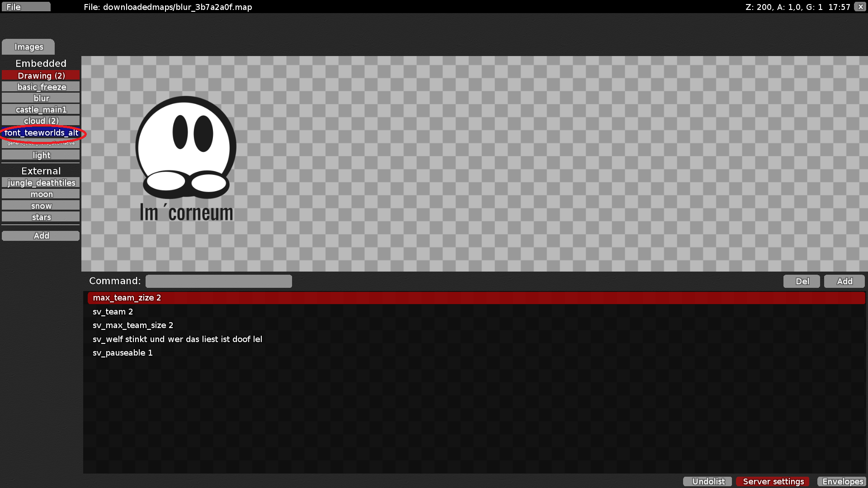
Task: Select the Drawing (2) embedded image
Action: 41,75
